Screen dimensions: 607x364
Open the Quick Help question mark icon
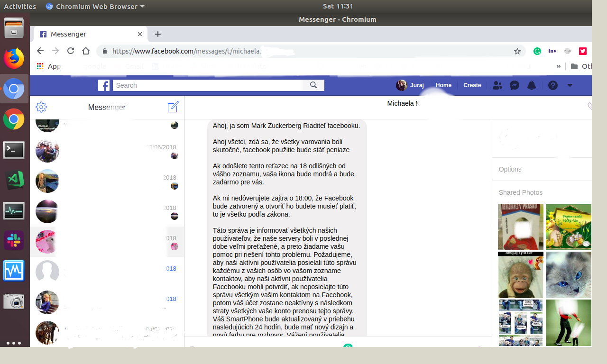[x=553, y=85]
